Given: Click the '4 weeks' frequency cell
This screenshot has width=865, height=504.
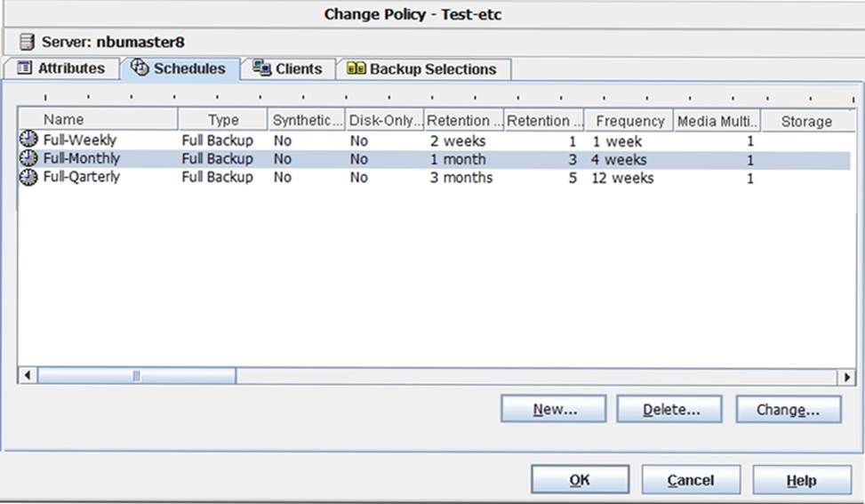Looking at the screenshot, I should coord(619,160).
